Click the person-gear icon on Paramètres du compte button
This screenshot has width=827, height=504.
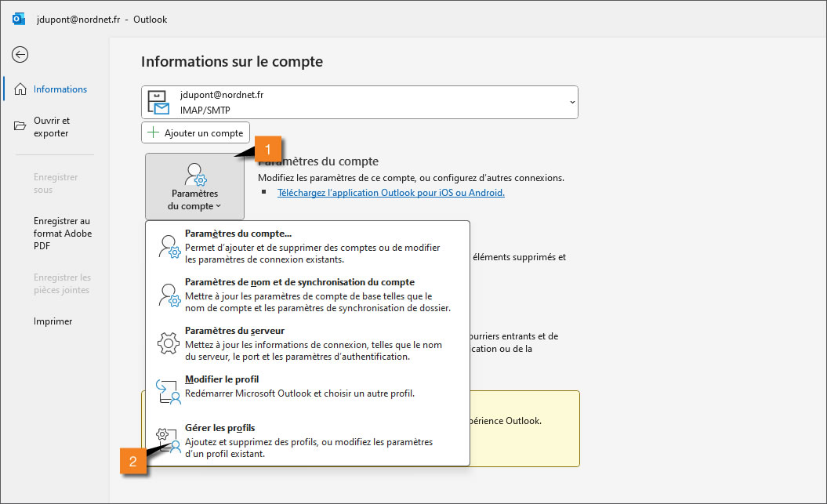195,174
